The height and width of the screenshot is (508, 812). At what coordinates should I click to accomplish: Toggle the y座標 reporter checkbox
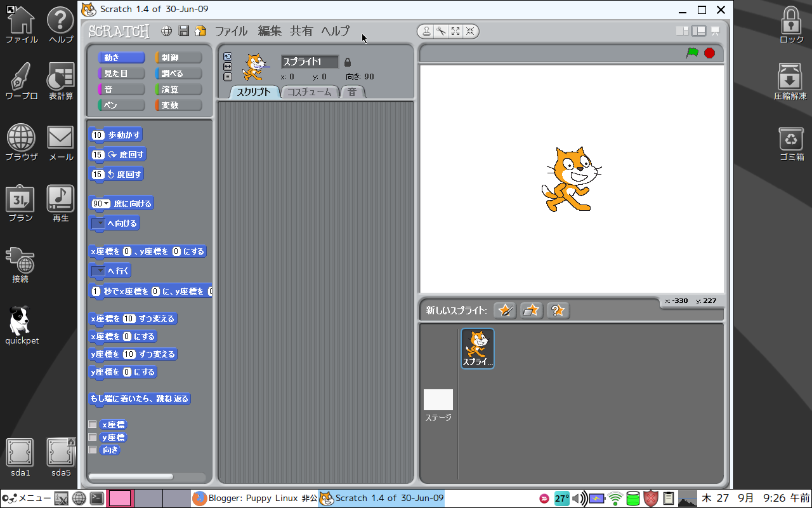point(93,437)
